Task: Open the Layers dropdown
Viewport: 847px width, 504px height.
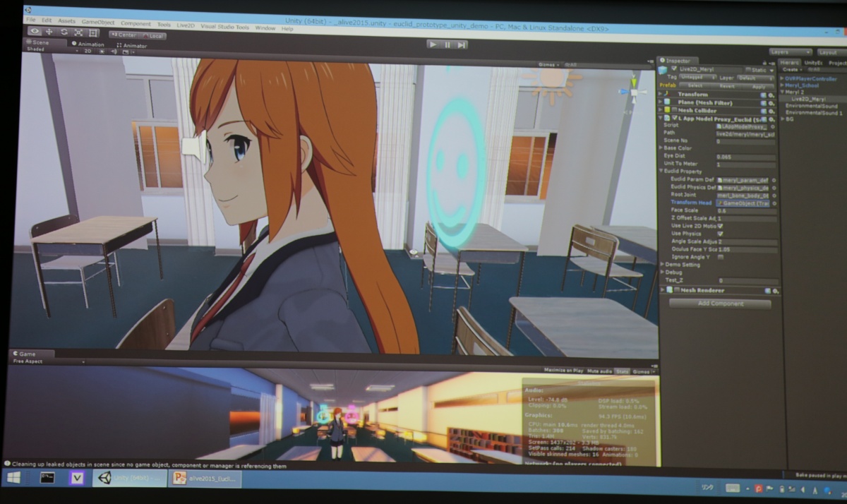Action: [x=791, y=52]
